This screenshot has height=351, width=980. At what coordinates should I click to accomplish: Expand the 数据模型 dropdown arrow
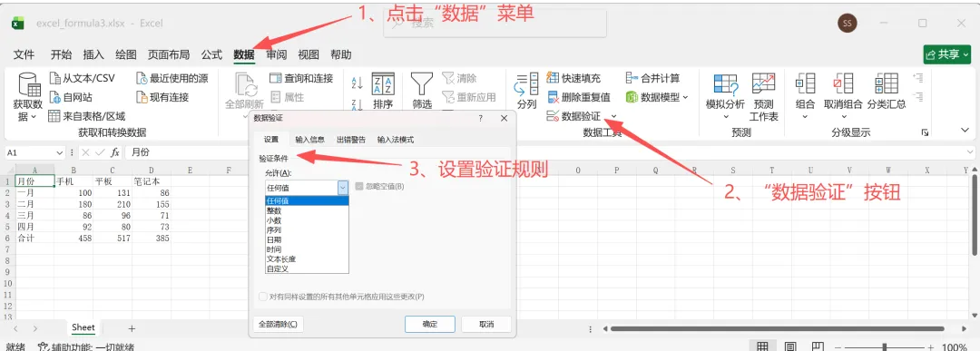coord(685,97)
